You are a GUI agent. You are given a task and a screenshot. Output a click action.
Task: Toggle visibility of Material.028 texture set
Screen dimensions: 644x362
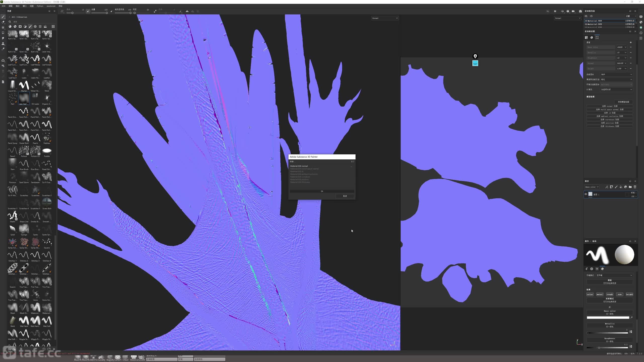[x=586, y=21]
